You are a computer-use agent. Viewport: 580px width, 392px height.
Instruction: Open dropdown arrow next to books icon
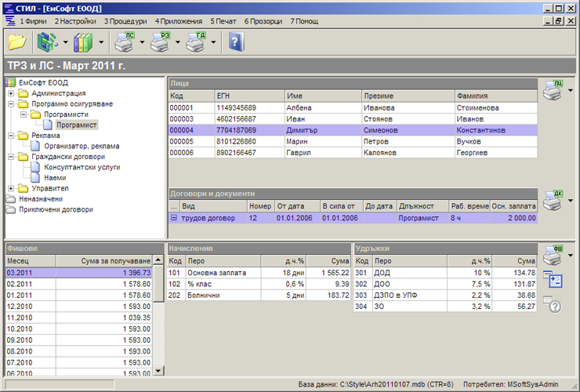pos(101,42)
